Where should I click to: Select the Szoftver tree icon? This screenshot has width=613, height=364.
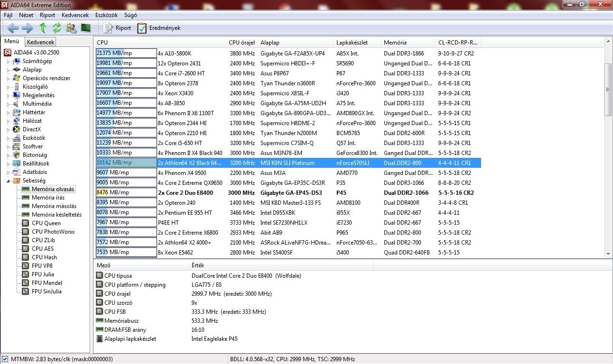(x=17, y=146)
